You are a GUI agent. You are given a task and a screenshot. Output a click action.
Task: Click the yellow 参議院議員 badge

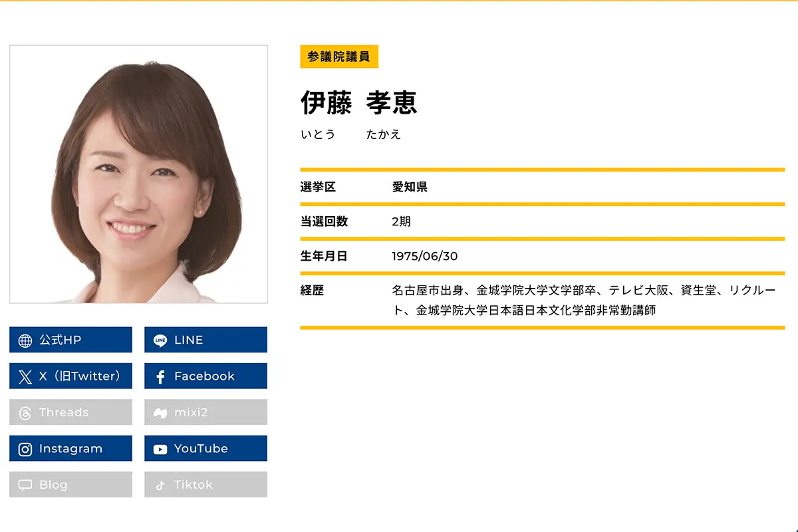(339, 57)
